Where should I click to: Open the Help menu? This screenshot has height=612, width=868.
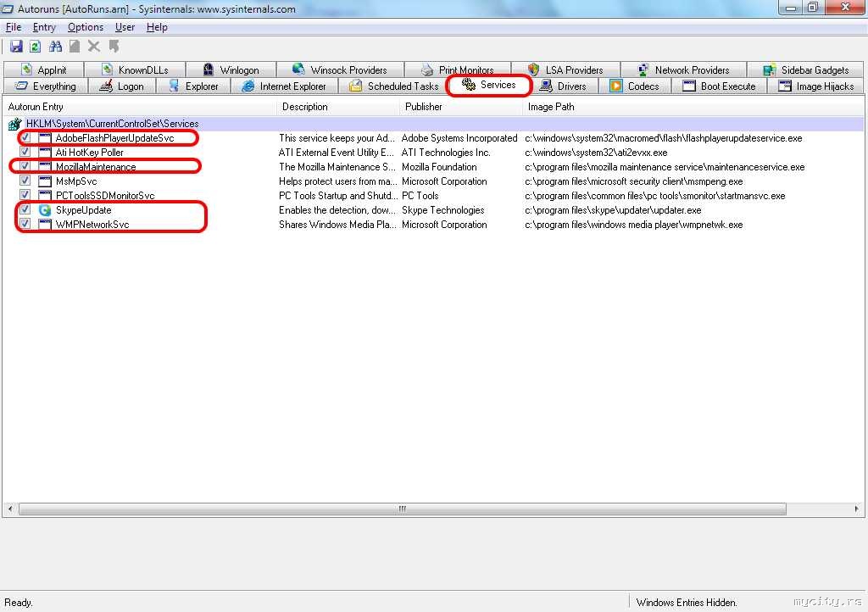tap(157, 27)
